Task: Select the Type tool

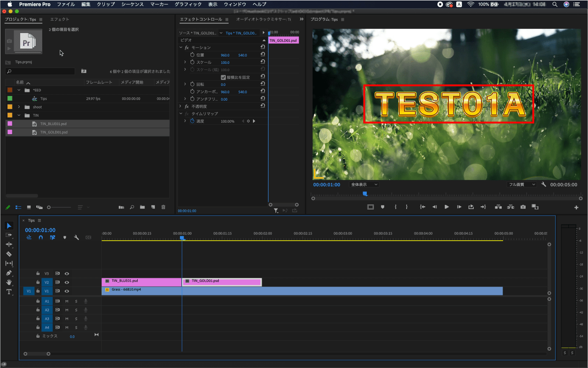Action: pyautogui.click(x=9, y=292)
